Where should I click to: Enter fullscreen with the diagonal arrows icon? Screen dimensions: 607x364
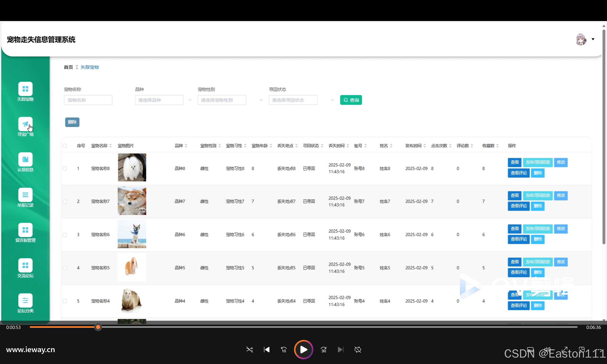(x=565, y=350)
